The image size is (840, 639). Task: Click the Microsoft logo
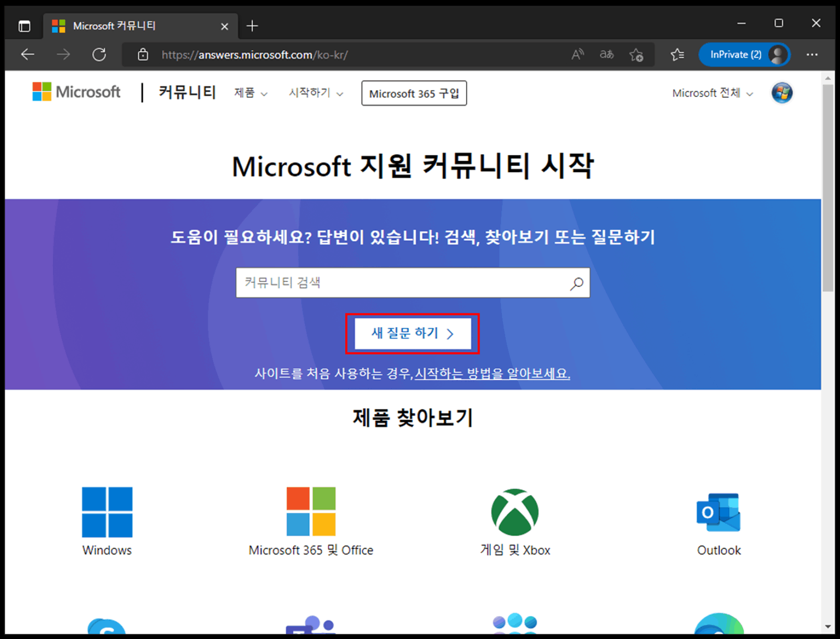76,92
